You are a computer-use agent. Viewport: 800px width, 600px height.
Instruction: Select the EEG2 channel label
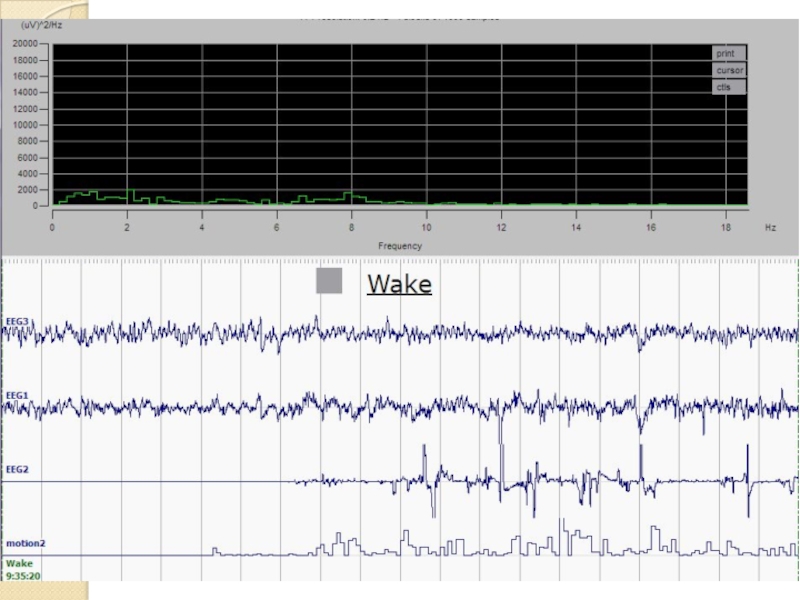point(18,468)
